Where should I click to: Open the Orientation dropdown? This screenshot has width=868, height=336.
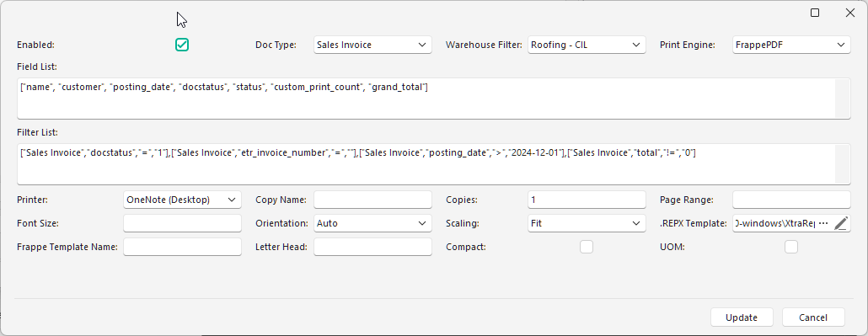pyautogui.click(x=372, y=224)
